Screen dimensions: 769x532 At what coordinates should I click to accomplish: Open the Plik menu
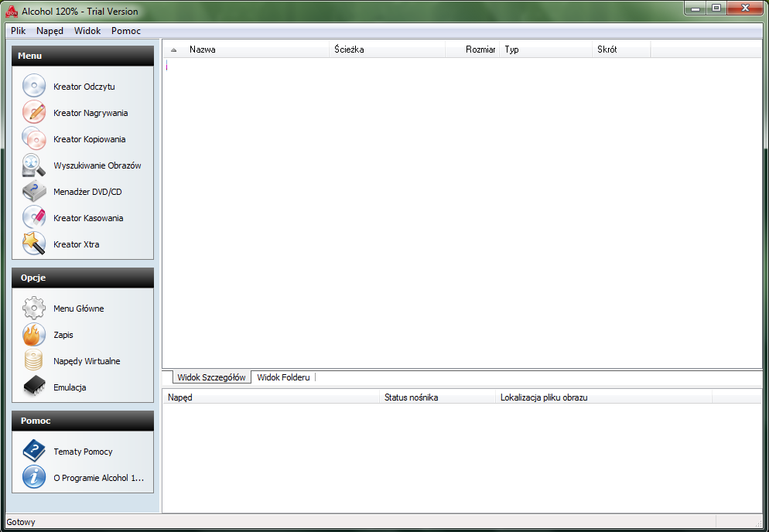[x=18, y=30]
